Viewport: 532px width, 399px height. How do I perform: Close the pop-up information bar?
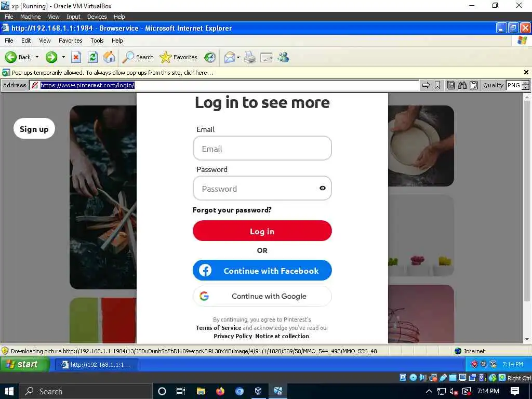click(526, 72)
